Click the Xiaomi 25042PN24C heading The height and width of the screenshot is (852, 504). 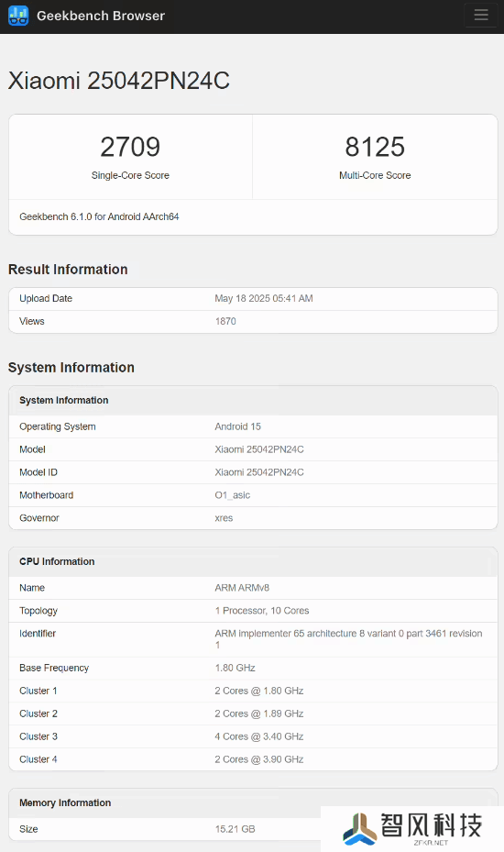pyautogui.click(x=119, y=81)
